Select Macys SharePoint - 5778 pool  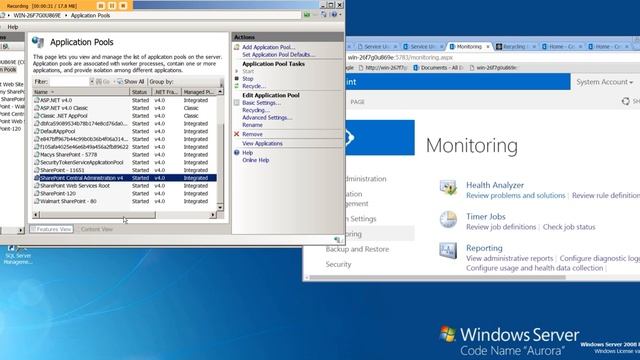pos(124,154)
